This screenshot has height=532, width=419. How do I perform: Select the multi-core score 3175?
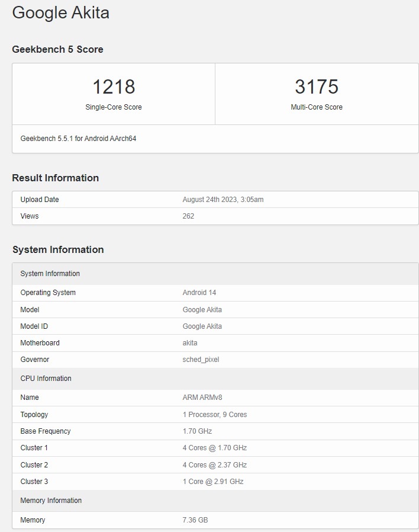(x=317, y=86)
